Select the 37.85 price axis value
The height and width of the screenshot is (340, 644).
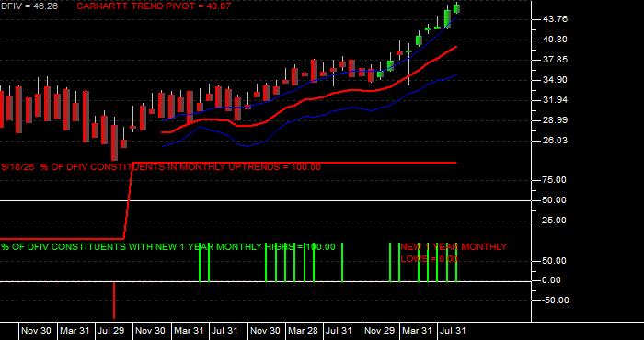(x=555, y=60)
